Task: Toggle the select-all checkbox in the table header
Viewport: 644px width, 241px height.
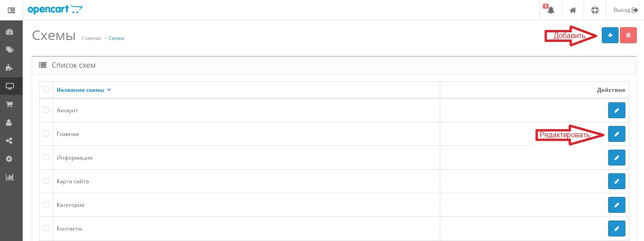Action: tap(46, 90)
